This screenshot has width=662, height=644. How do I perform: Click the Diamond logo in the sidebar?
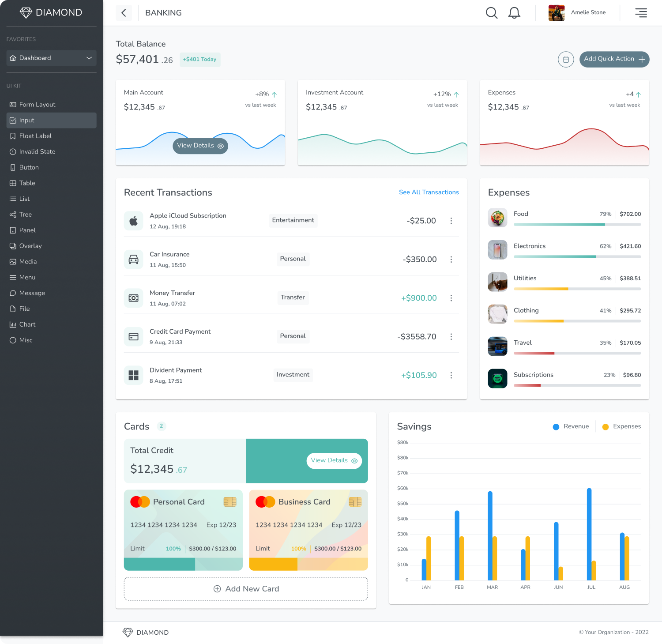pos(51,12)
